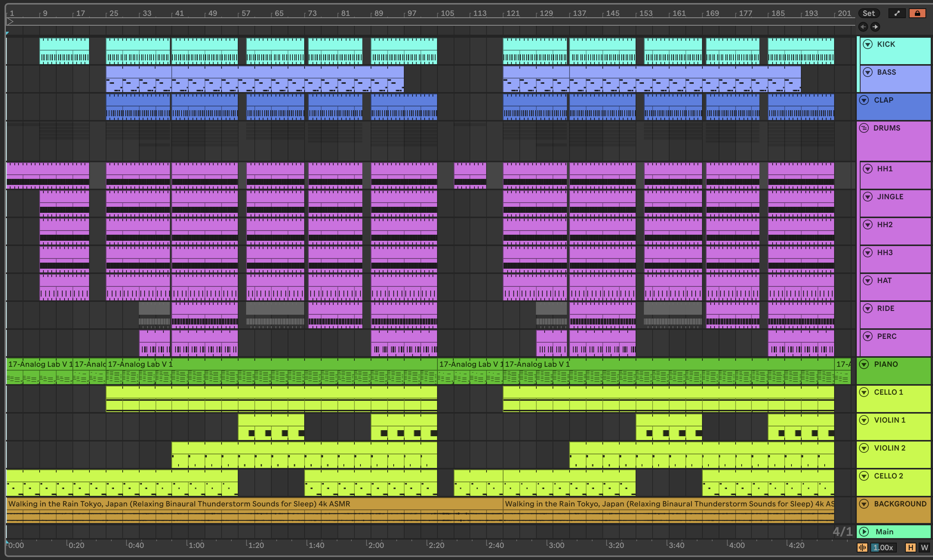Toggle the H optimize height button
Viewport: 933px width, 560px height.
pyautogui.click(x=910, y=548)
